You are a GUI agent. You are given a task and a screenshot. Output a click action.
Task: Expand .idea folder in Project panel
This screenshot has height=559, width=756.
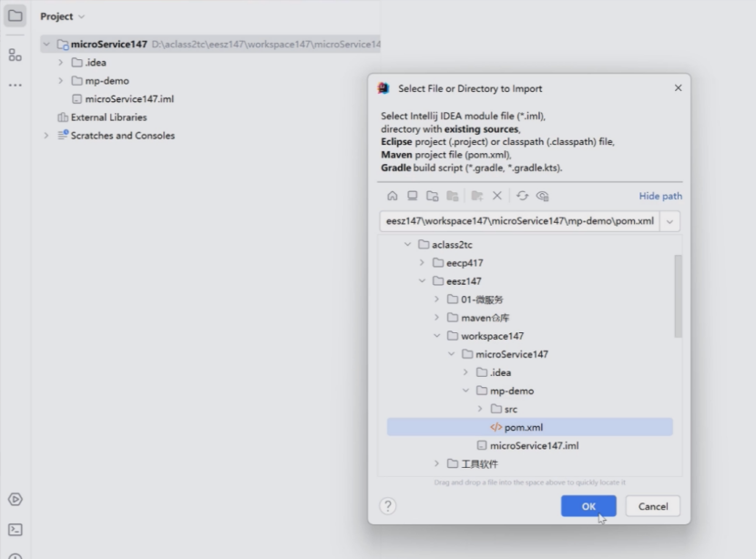coord(61,62)
